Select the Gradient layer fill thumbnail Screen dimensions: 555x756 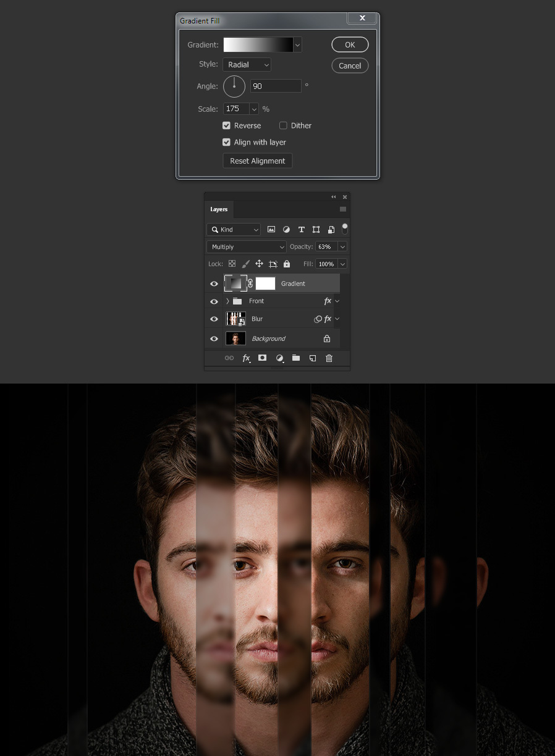click(x=235, y=283)
